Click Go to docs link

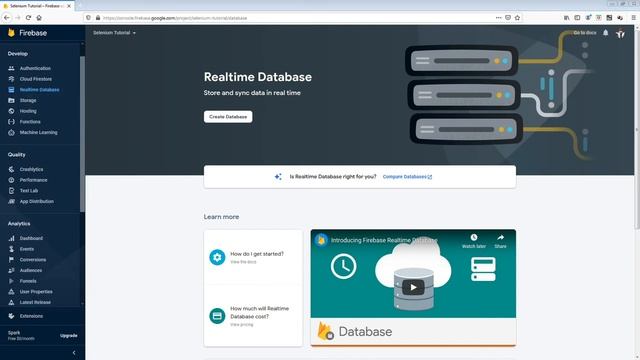584,33
